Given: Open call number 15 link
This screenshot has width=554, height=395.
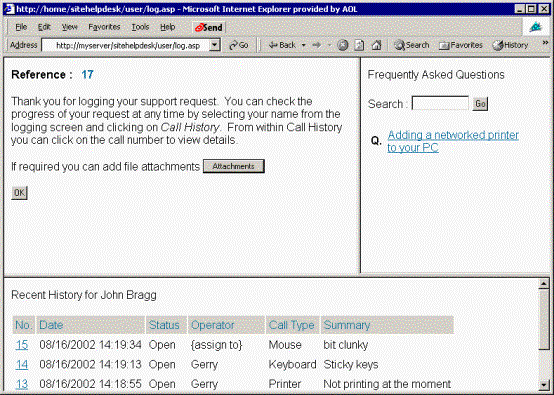Looking at the screenshot, I should (x=22, y=345).
